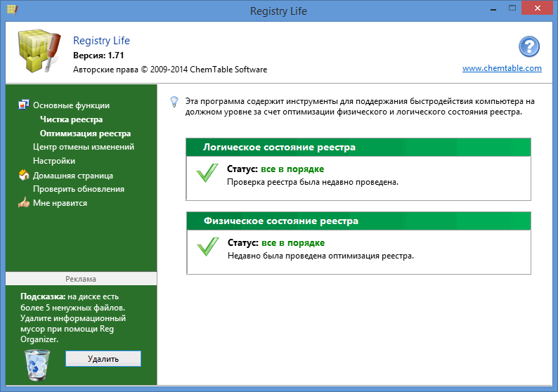558x392 pixels.
Task: Click the Логическое состояние реестра header
Action: [x=358, y=148]
